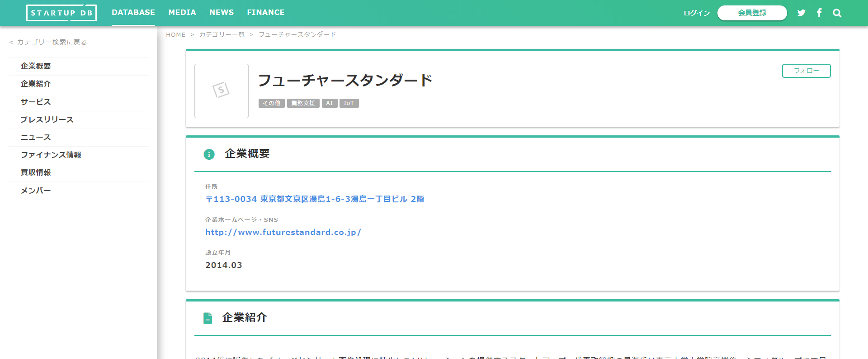The width and height of the screenshot is (868, 359).
Task: Click the search magnifier icon
Action: click(837, 13)
